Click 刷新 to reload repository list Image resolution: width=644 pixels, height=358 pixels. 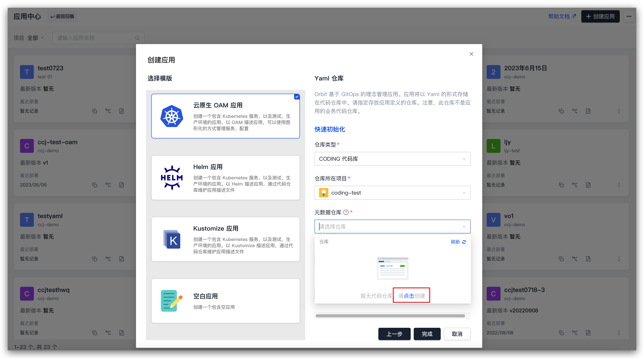click(458, 242)
